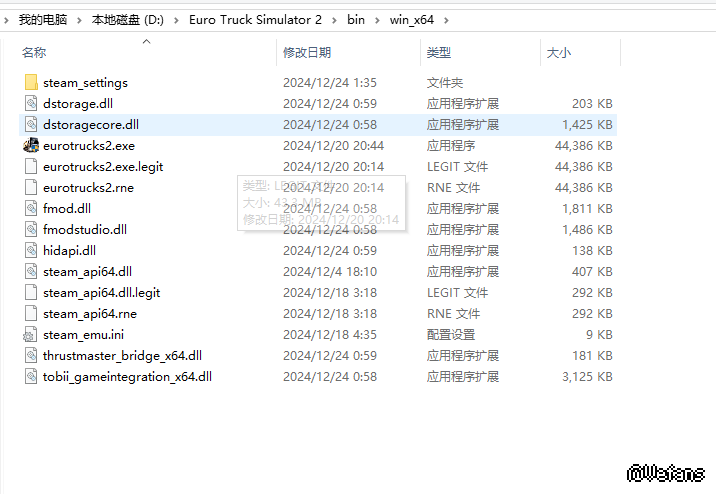Select the fmod.dll file name
Image resolution: width=716 pixels, height=494 pixels.
pos(67,209)
